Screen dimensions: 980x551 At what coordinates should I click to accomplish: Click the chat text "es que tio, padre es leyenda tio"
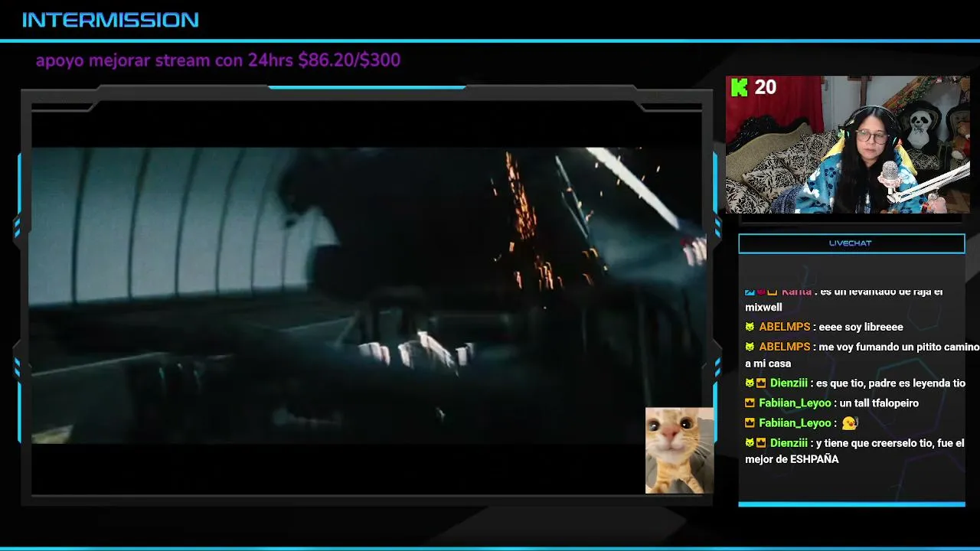point(891,383)
